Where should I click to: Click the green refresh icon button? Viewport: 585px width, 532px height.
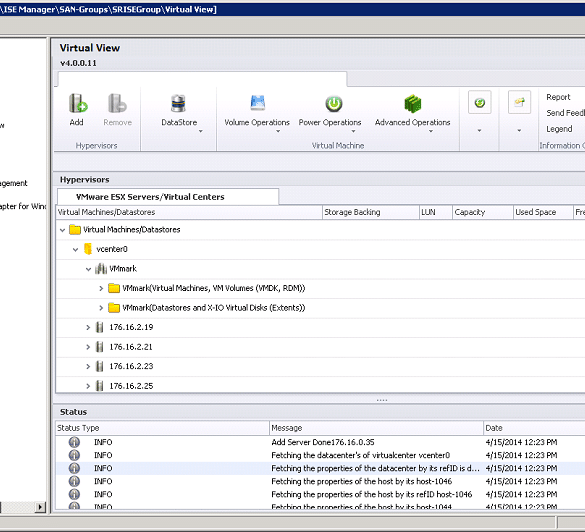[x=480, y=102]
